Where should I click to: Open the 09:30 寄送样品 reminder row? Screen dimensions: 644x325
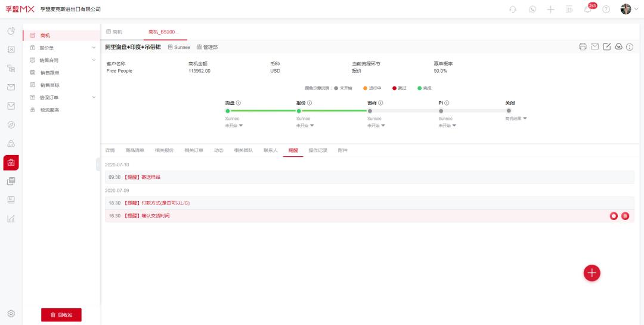click(x=358, y=177)
